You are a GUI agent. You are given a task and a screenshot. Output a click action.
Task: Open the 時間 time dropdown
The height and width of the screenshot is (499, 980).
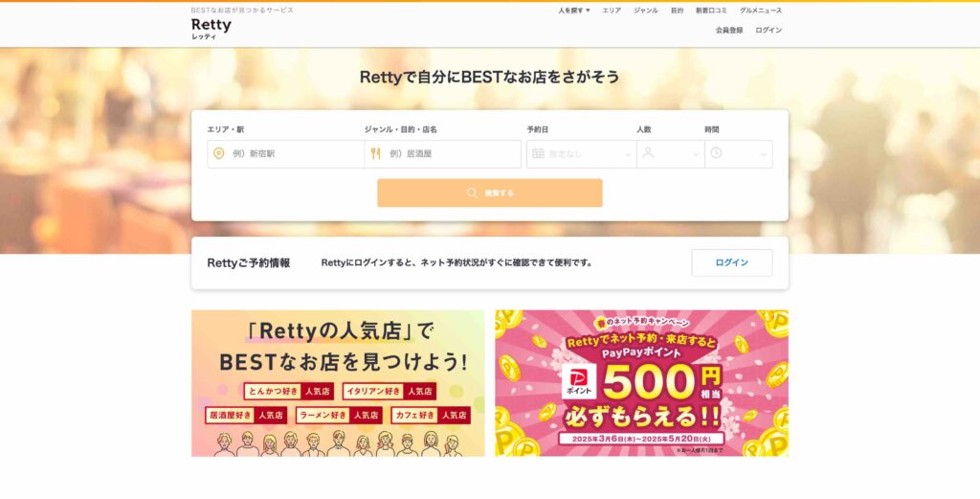(x=739, y=154)
